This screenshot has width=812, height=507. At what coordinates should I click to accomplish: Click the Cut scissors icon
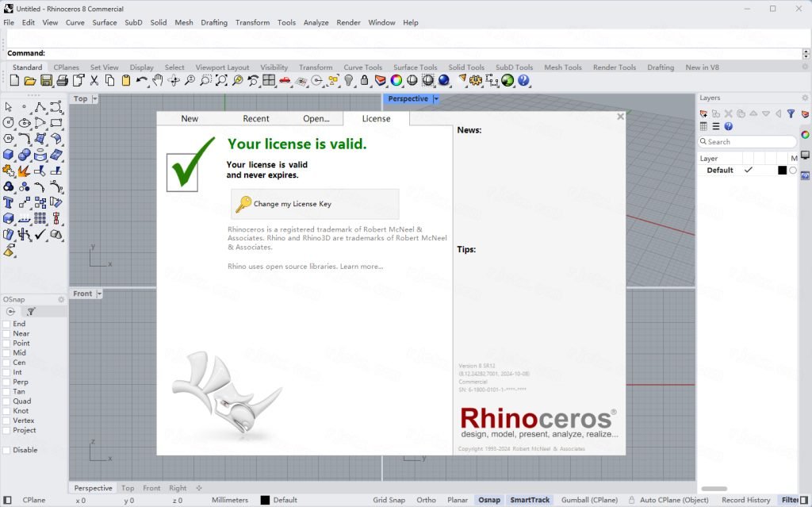pyautogui.click(x=94, y=80)
